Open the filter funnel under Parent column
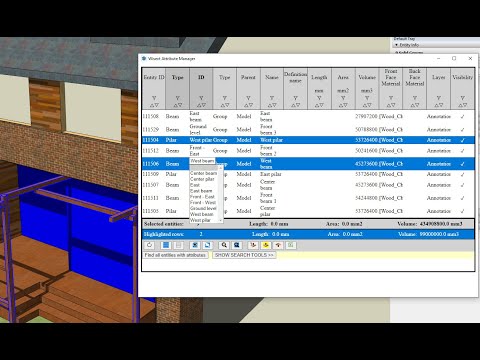The height and width of the screenshot is (360, 480). (x=248, y=98)
